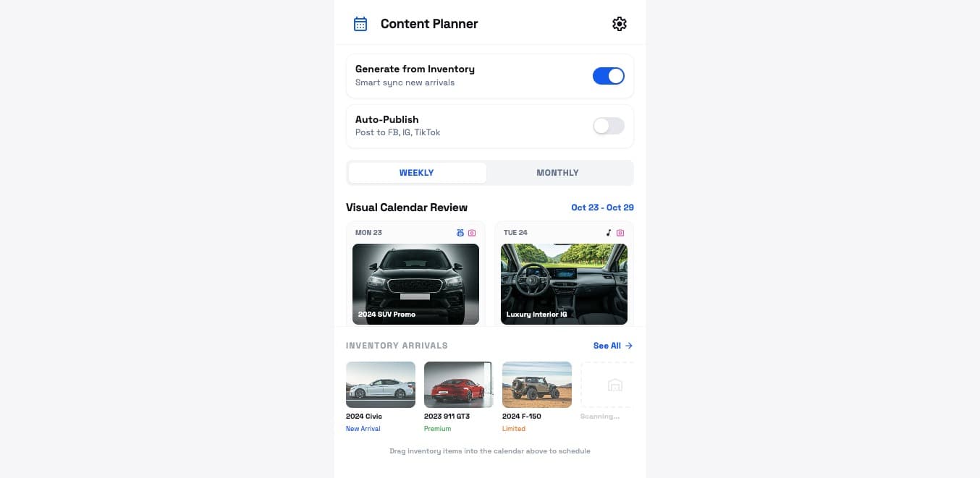The width and height of the screenshot is (980, 478).
Task: Open the 2024 SUV Promo post
Action: [x=415, y=284]
